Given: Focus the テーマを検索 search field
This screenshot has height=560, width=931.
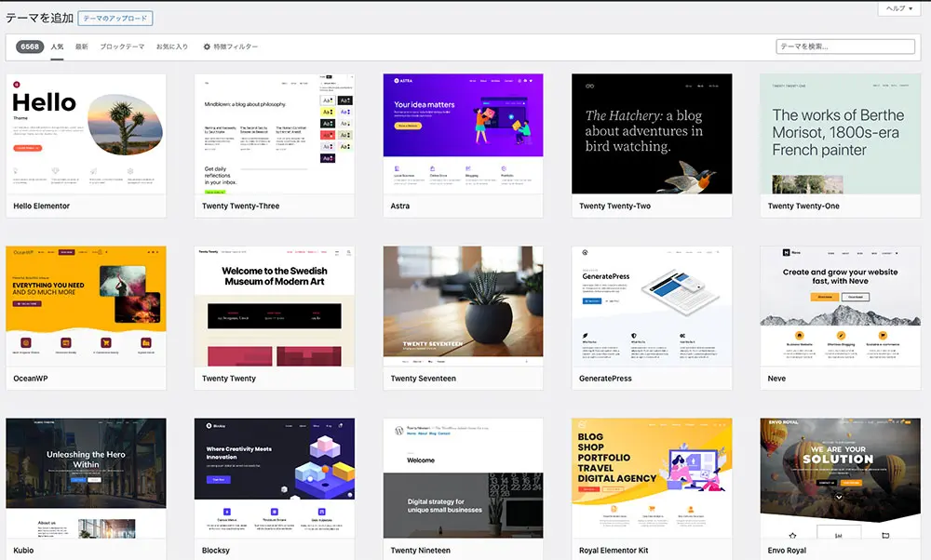Looking at the screenshot, I should 845,47.
